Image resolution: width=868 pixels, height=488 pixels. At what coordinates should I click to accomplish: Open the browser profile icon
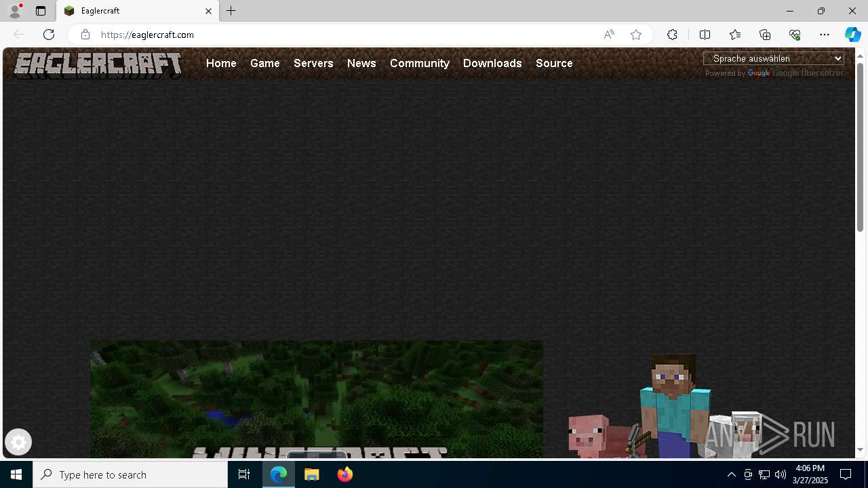click(x=14, y=11)
